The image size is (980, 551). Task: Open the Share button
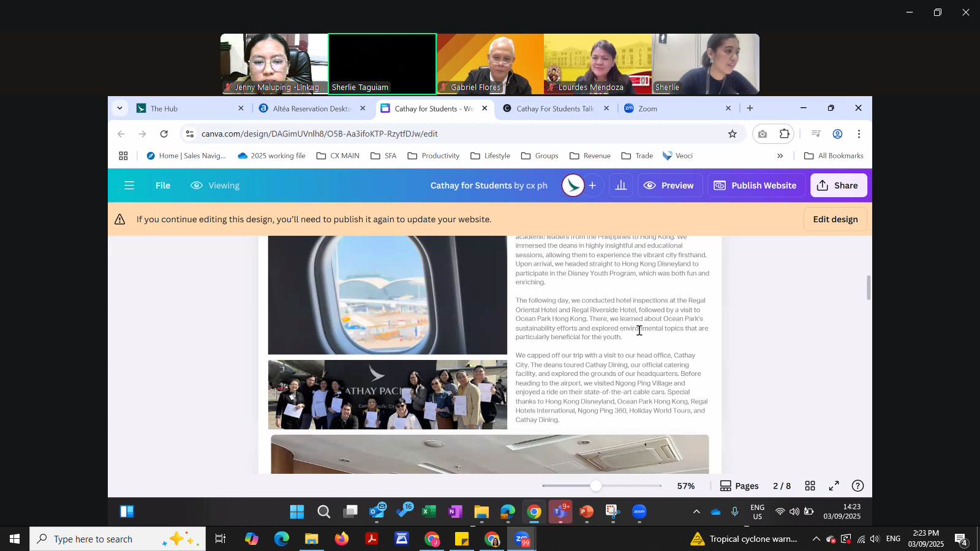tap(838, 186)
